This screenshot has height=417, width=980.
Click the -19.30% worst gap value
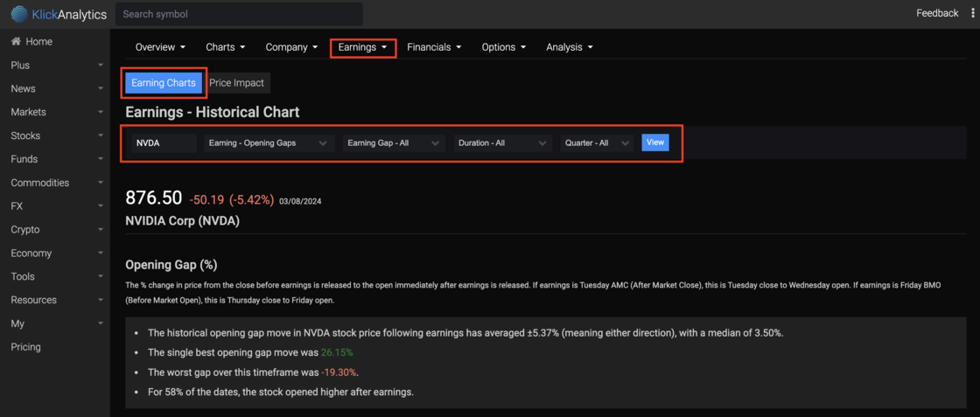click(340, 372)
